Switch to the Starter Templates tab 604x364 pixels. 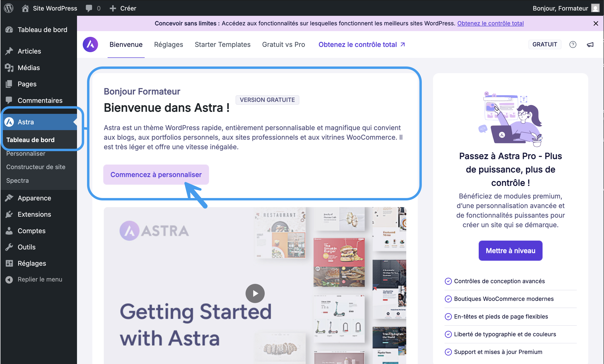223,45
